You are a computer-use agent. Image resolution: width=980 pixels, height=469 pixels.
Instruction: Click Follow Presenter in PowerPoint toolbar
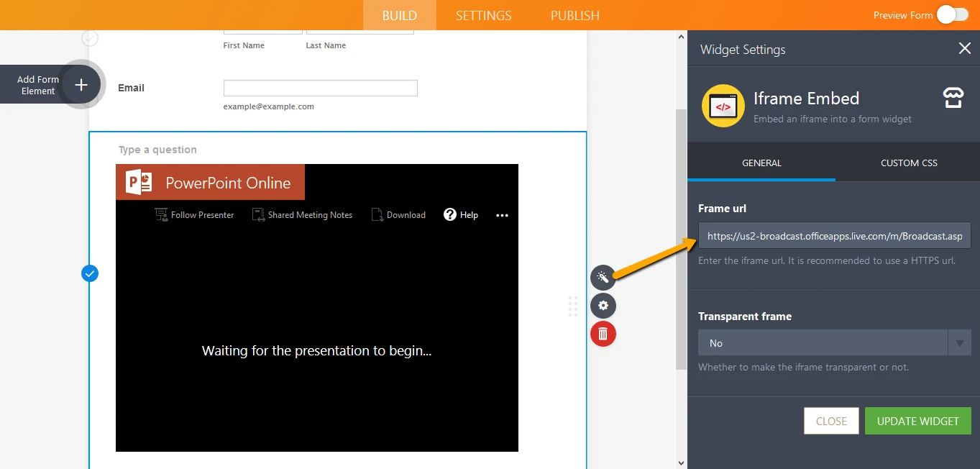(195, 215)
